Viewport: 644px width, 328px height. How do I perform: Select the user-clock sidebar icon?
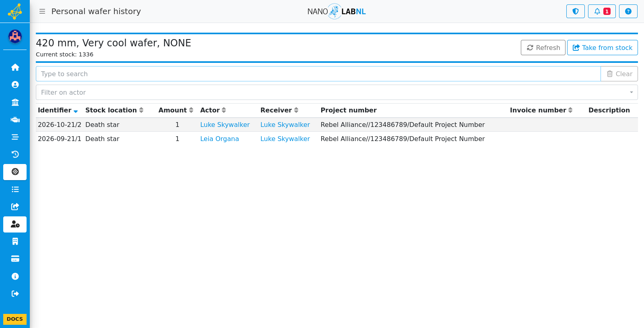(x=15, y=224)
